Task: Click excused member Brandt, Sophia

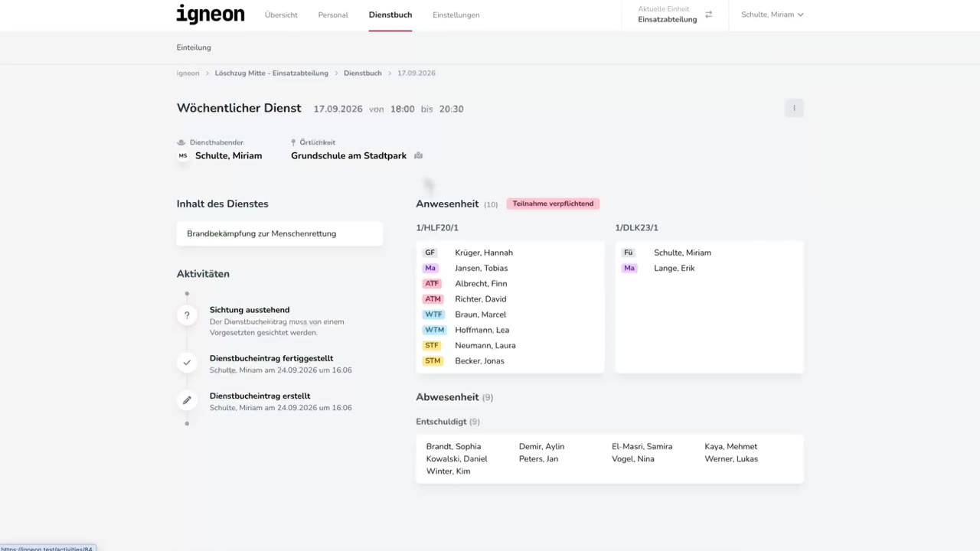Action: 454,447
